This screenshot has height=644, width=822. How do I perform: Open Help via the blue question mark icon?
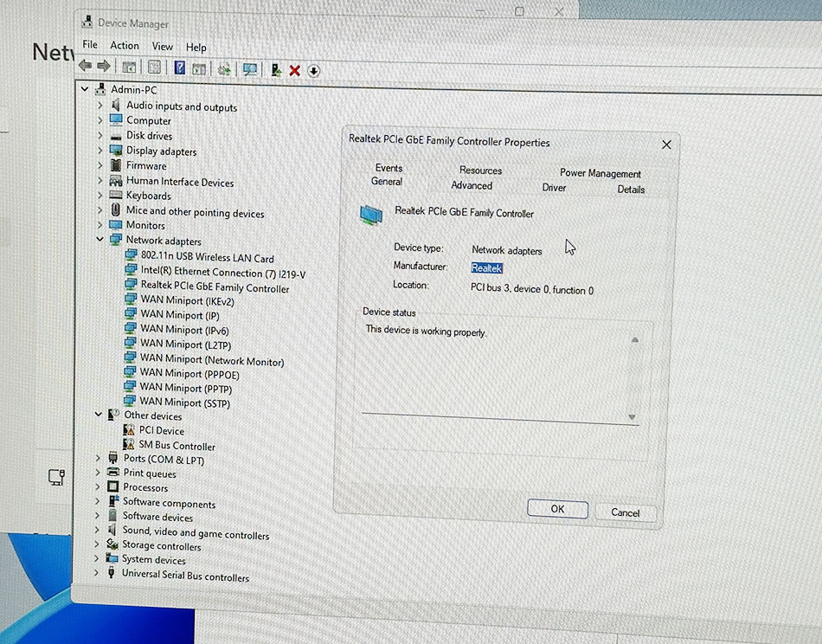(x=180, y=68)
